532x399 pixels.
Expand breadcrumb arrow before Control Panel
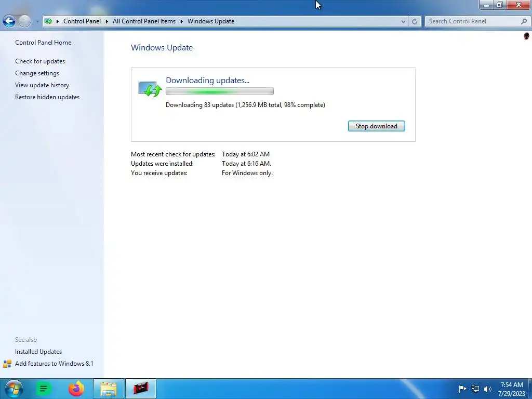[57, 21]
